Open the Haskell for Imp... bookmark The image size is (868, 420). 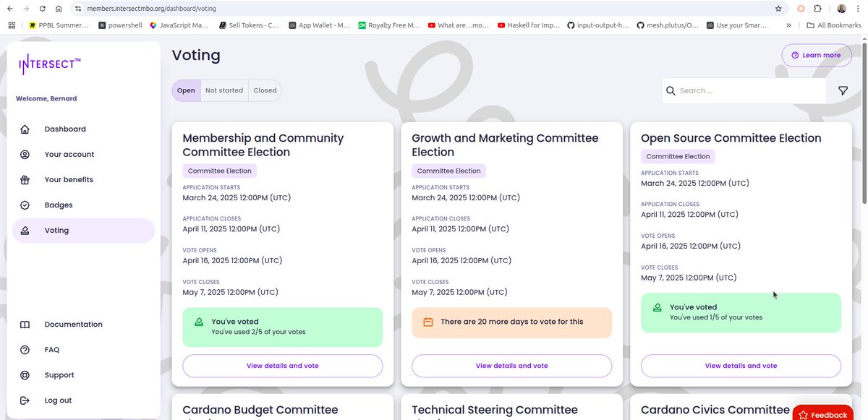[x=528, y=25]
